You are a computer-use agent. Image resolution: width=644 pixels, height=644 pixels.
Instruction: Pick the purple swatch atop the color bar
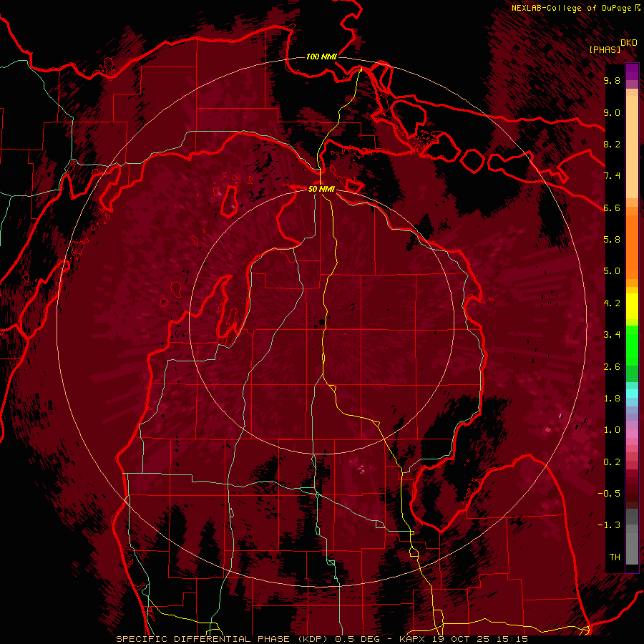click(x=632, y=72)
